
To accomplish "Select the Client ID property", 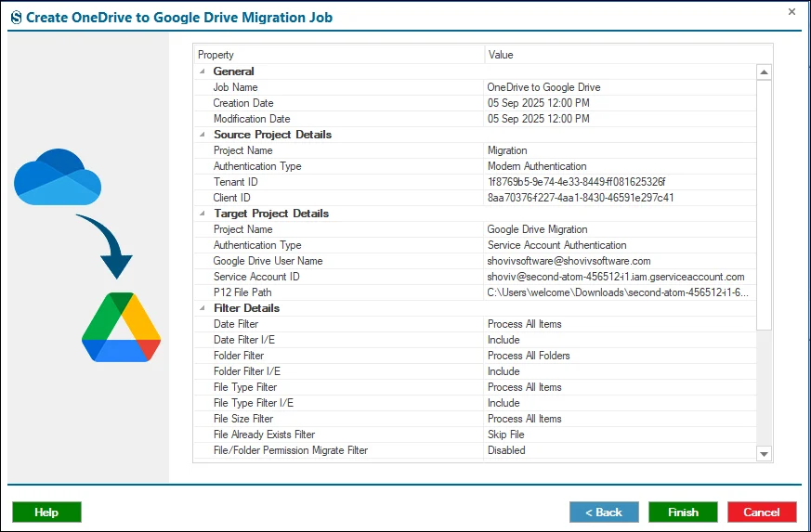I will point(231,198).
